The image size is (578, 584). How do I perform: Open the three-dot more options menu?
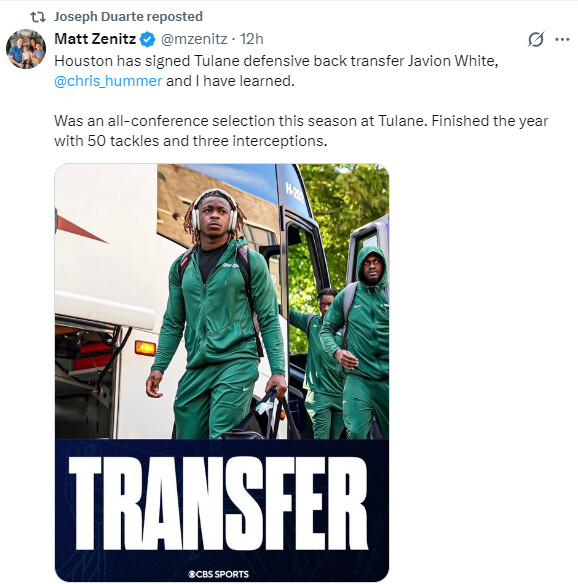[562, 39]
